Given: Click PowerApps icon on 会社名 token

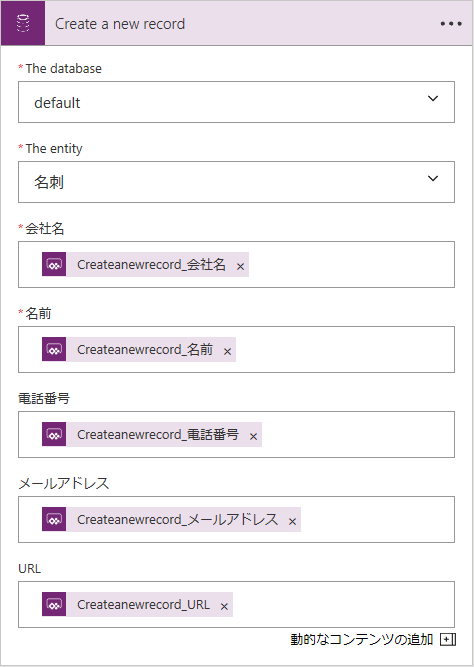Looking at the screenshot, I should (54, 264).
